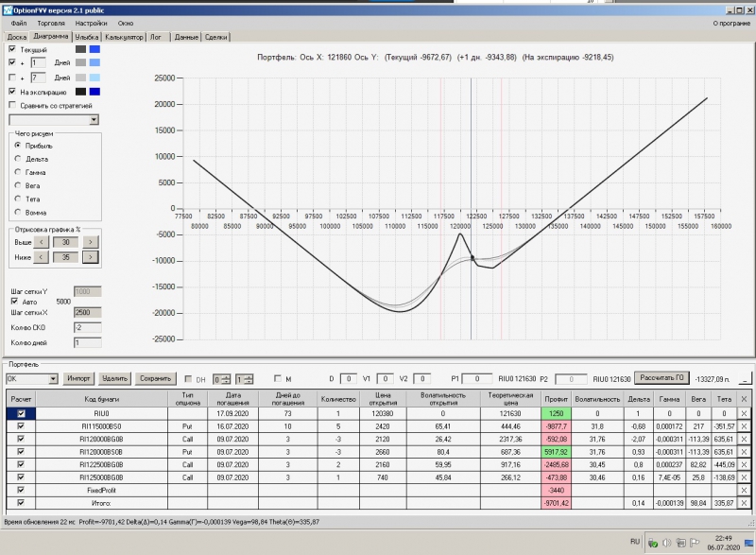756x555 pixels.
Task: Delete the RI115000BS0 row with its X icon
Action: click(x=744, y=426)
